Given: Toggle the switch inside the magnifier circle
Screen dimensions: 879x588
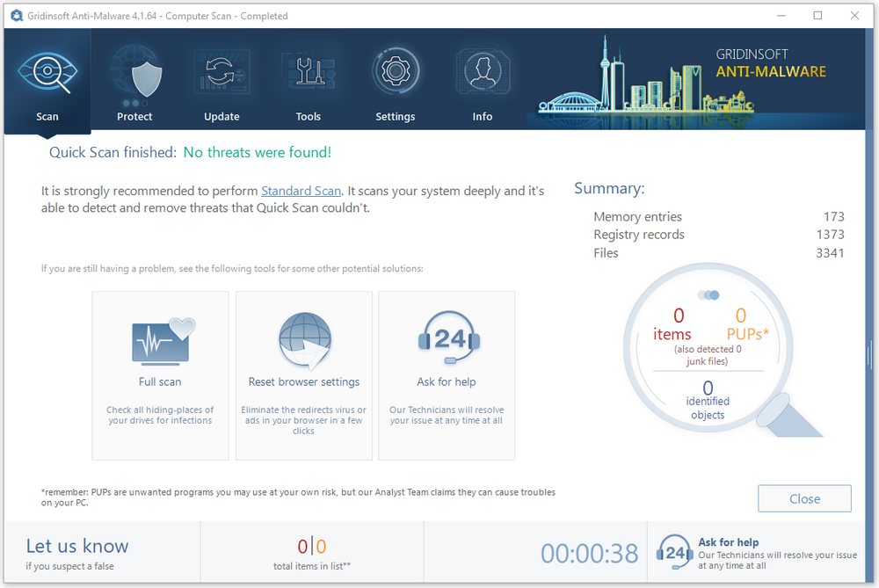Looking at the screenshot, I should [x=708, y=294].
